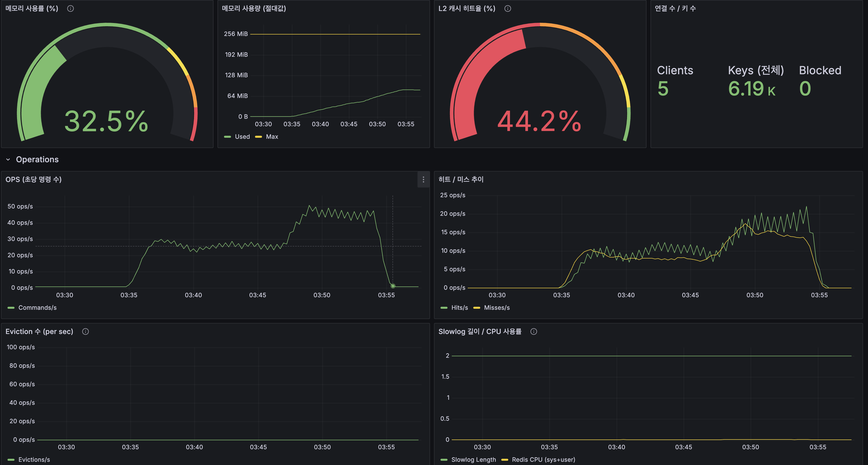The width and height of the screenshot is (868, 465).
Task: Click info icon beside L2 캐시 히트율 title
Action: click(507, 8)
